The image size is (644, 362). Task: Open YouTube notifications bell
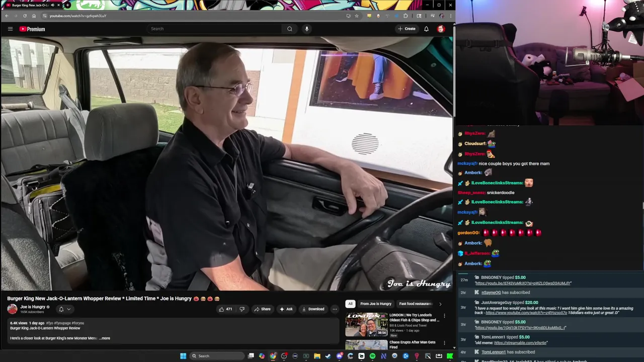(x=426, y=29)
